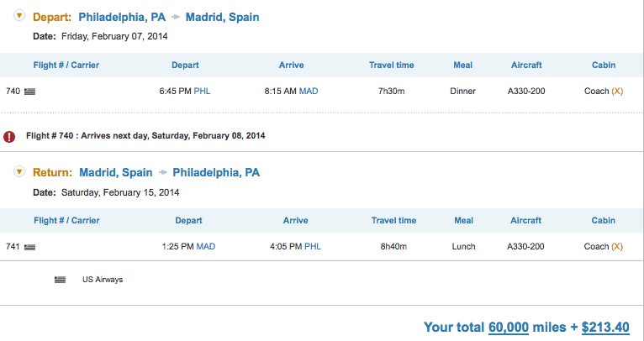Open the MAD departure airport link on flight 741
Image resolution: width=644 pixels, height=341 pixels.
tap(206, 246)
